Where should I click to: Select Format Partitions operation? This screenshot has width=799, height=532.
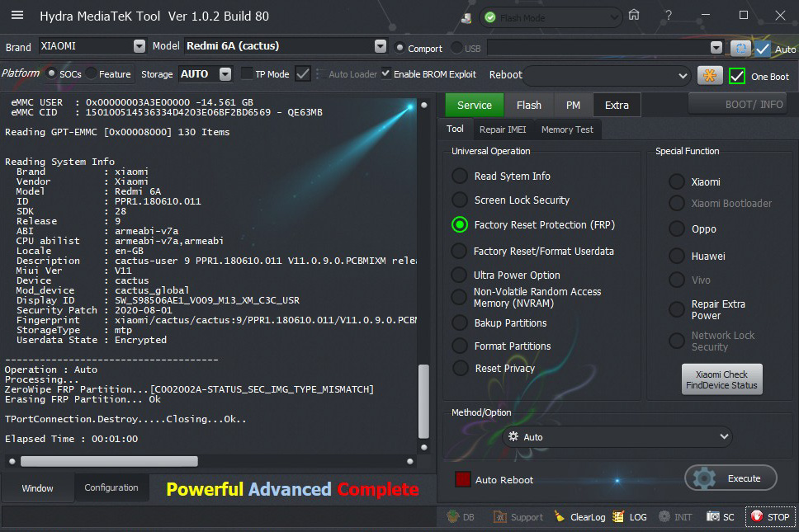click(x=460, y=346)
